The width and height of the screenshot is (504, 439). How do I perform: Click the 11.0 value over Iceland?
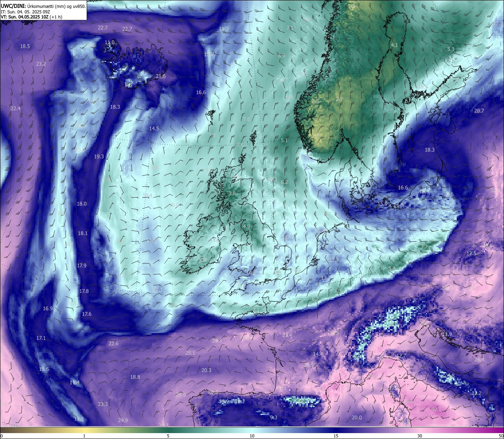[110, 43]
